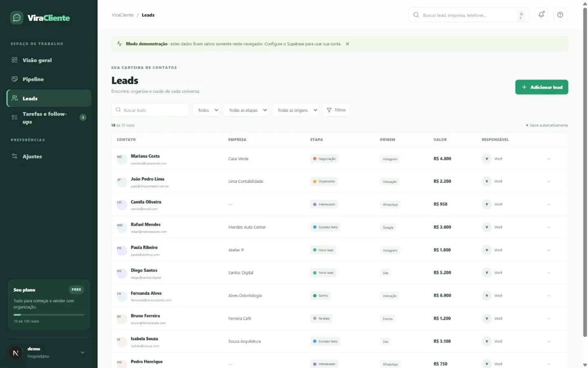Click the Rafael Mendes RM avatar
Screen dimensions: 588x368
click(x=122, y=227)
